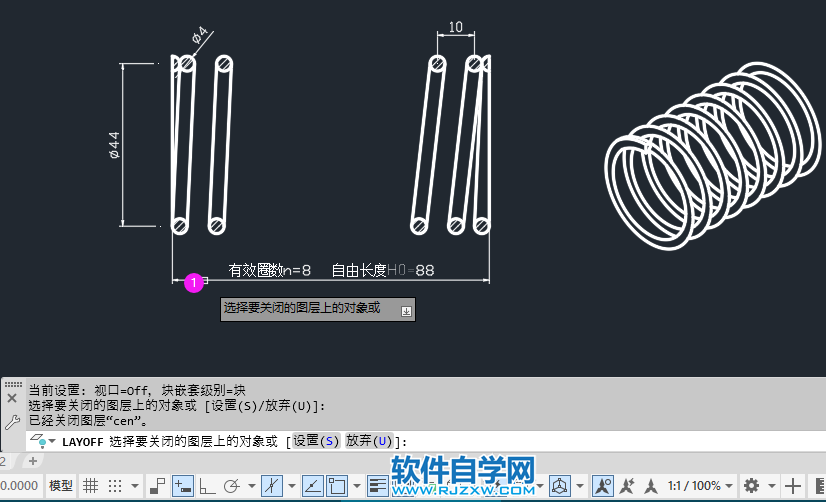The image size is (826, 502).
Task: Toggle infer constraints icon
Action: click(157, 485)
